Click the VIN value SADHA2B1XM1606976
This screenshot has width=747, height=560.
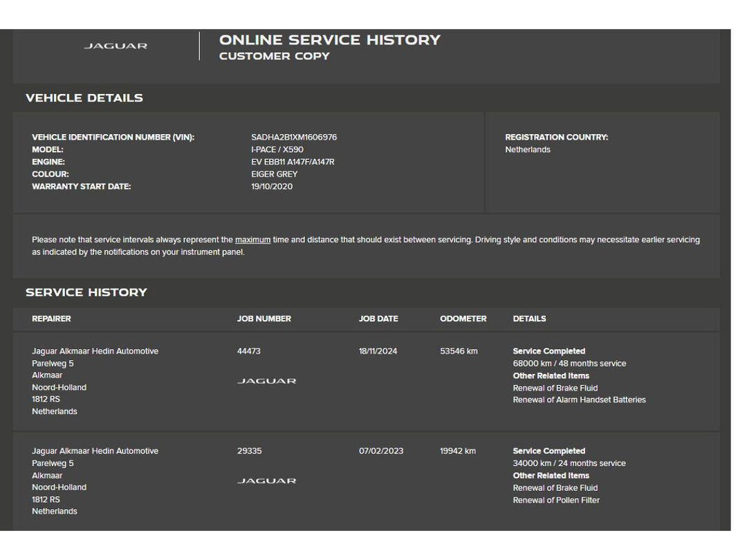(294, 138)
